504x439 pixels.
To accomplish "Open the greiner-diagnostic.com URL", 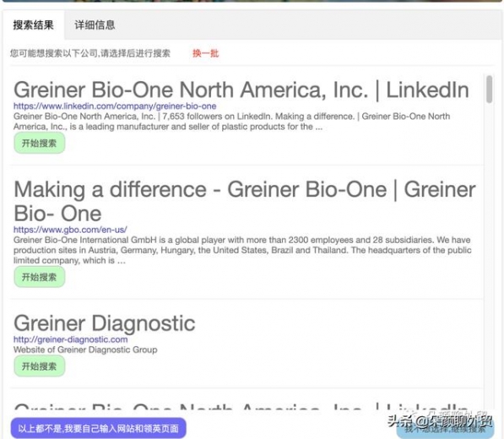I will tap(70, 339).
